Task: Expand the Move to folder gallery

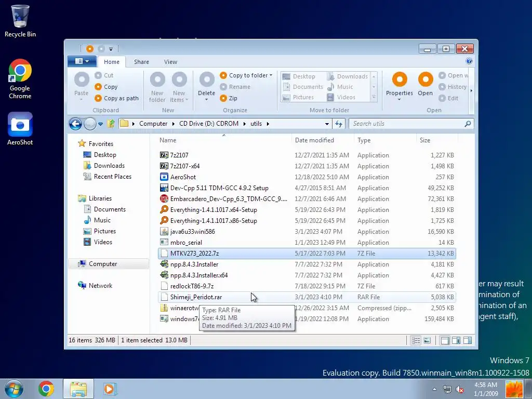Action: (374, 98)
